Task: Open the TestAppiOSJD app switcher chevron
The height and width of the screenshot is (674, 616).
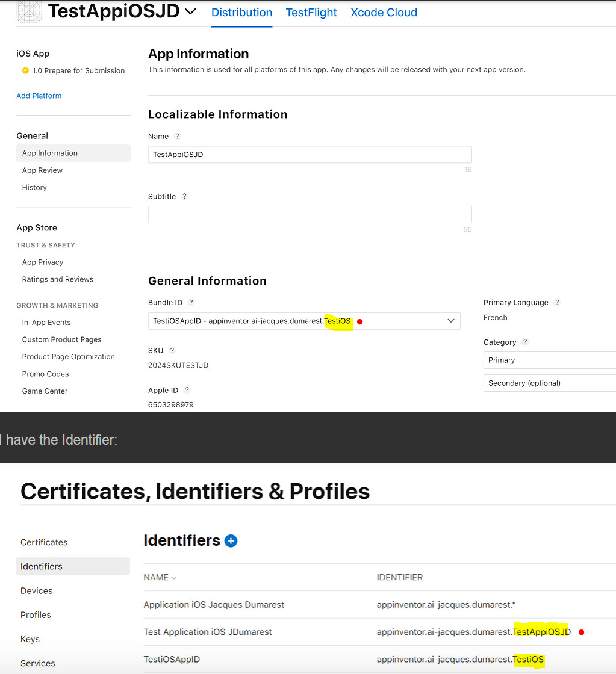Action: point(190,11)
